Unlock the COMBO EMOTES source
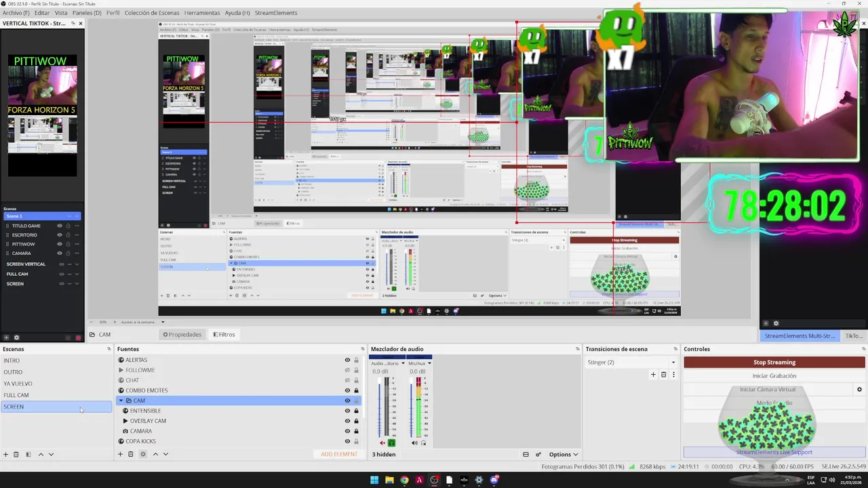The width and height of the screenshot is (868, 488). [x=356, y=390]
